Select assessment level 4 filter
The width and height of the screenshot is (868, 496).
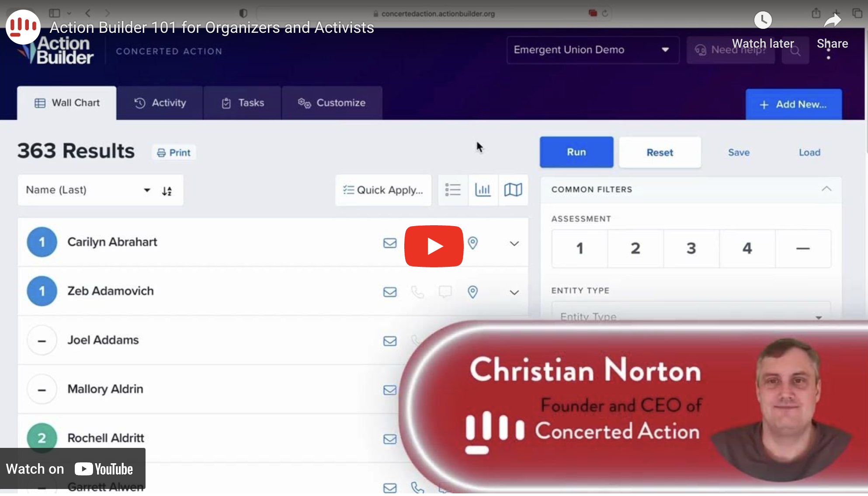pyautogui.click(x=747, y=248)
